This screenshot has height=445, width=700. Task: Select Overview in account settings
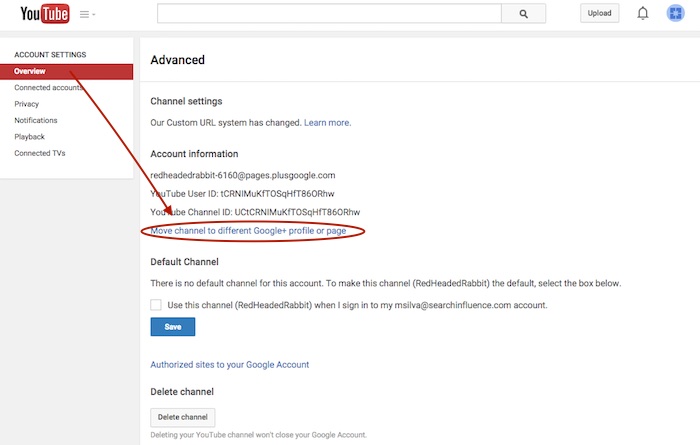click(30, 71)
